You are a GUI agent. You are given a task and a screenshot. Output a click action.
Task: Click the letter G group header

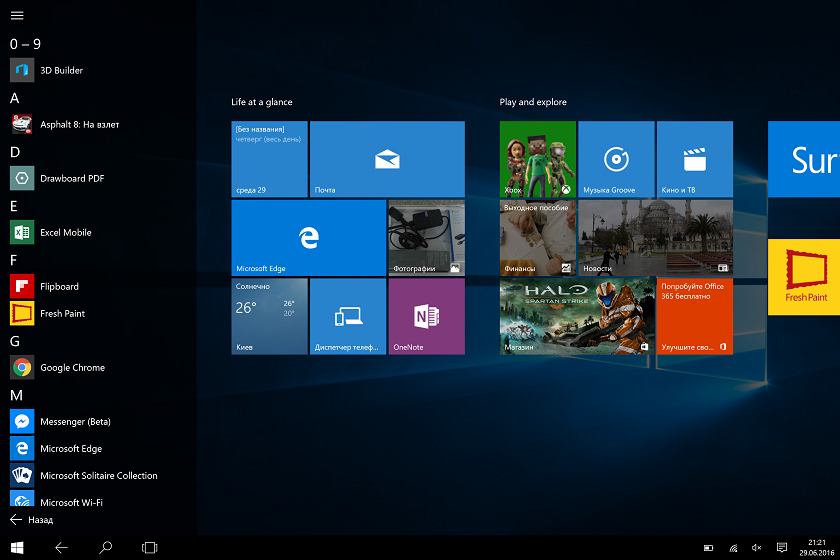point(15,341)
